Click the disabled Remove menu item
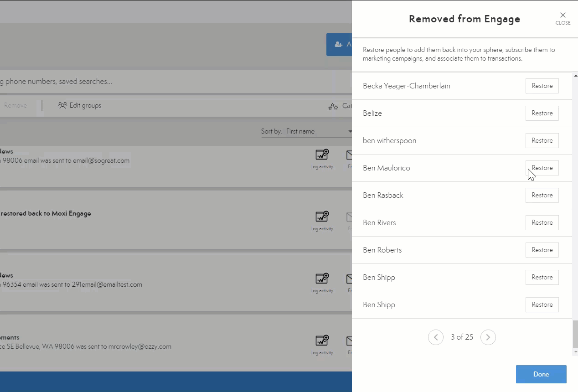 click(15, 105)
